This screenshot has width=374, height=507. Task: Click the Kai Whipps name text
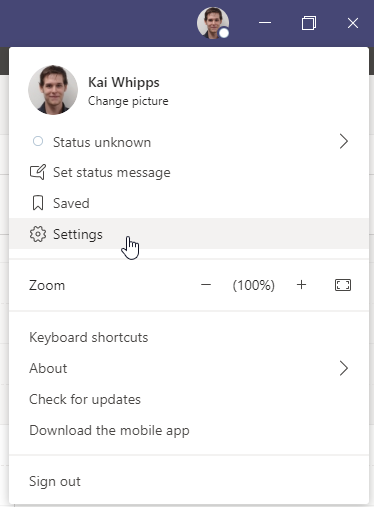[x=124, y=82]
